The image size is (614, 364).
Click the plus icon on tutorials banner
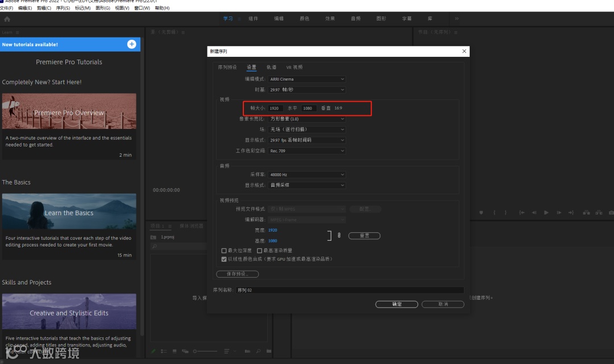131,44
